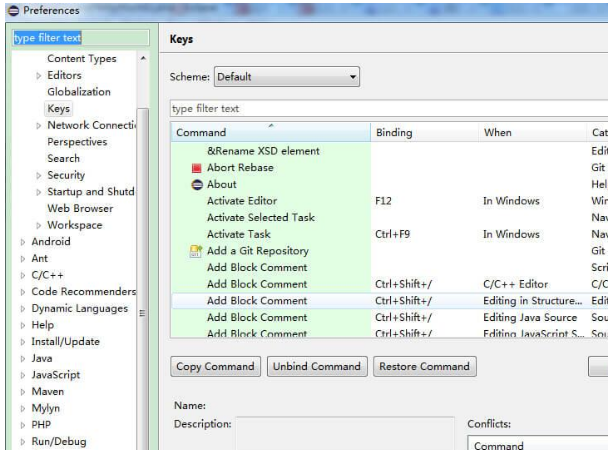Expand the Android preferences node
The height and width of the screenshot is (450, 608).
coord(23,242)
